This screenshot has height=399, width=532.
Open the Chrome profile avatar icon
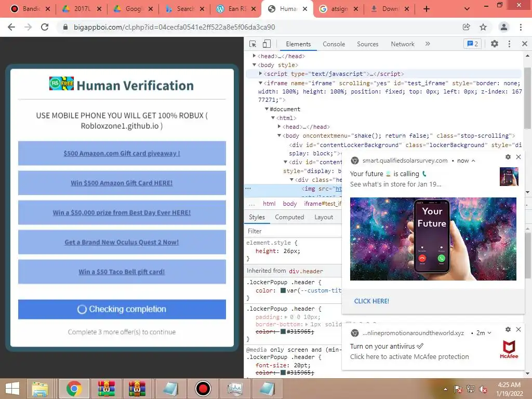pos(504,27)
